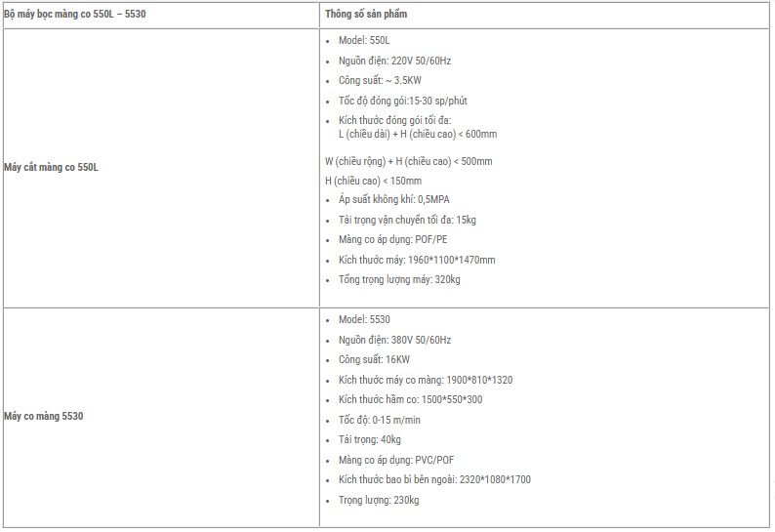Click the 'Model: 5530' list item
The image size is (775, 532).
(x=364, y=320)
